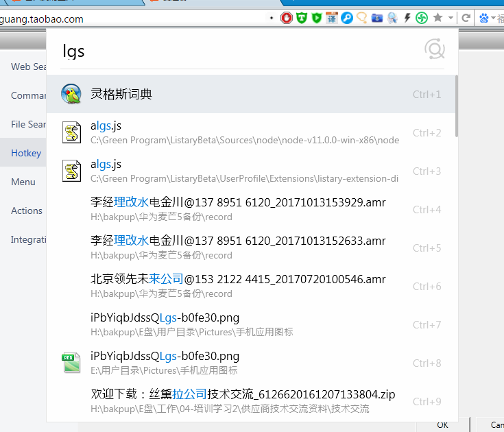
Task: Select the 李经理改水电金川 20171013153929.amr result
Action: (251, 209)
